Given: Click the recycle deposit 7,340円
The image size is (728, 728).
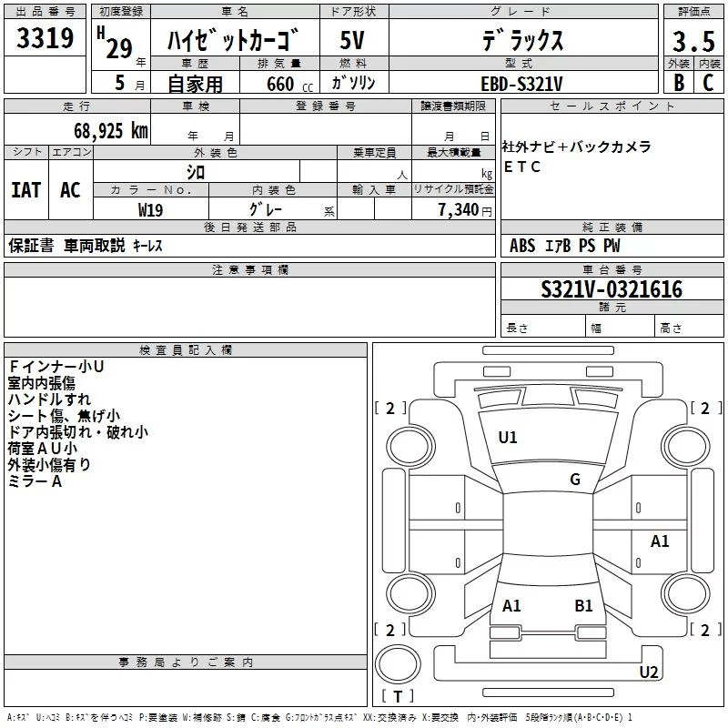Looking at the screenshot, I should (x=465, y=210).
